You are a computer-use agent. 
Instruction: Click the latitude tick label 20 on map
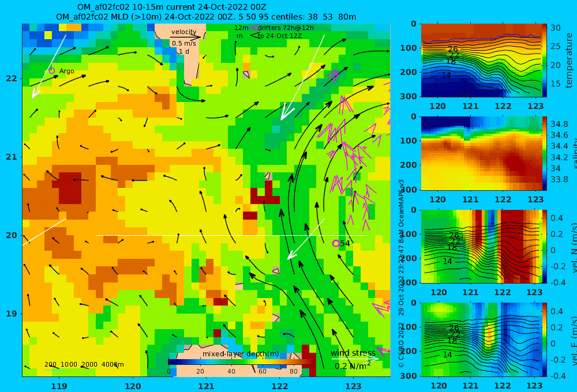[12, 235]
